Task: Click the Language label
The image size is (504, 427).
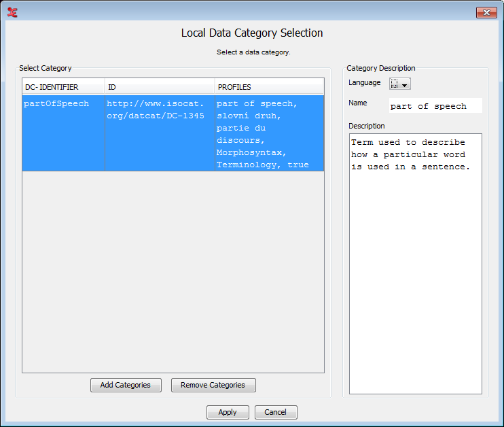Action: click(x=365, y=83)
